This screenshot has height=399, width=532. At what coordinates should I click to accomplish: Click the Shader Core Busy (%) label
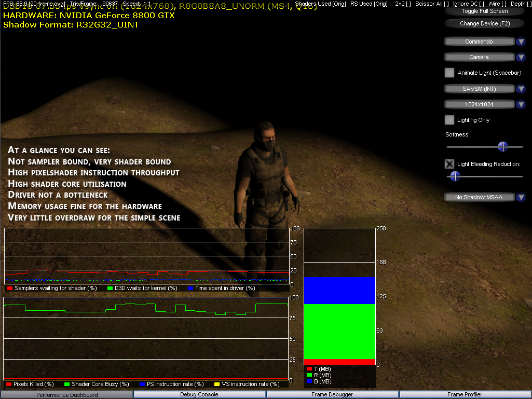coord(100,384)
